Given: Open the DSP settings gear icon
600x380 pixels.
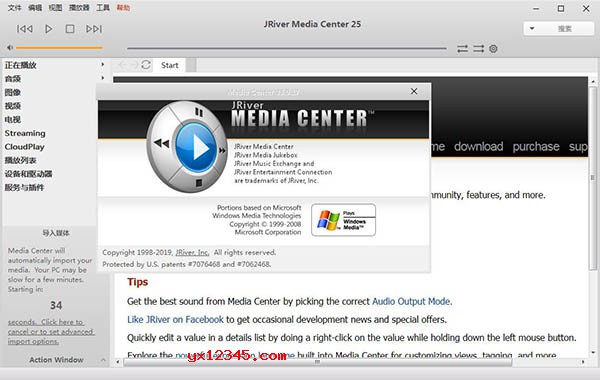Looking at the screenshot, I should point(493,49).
